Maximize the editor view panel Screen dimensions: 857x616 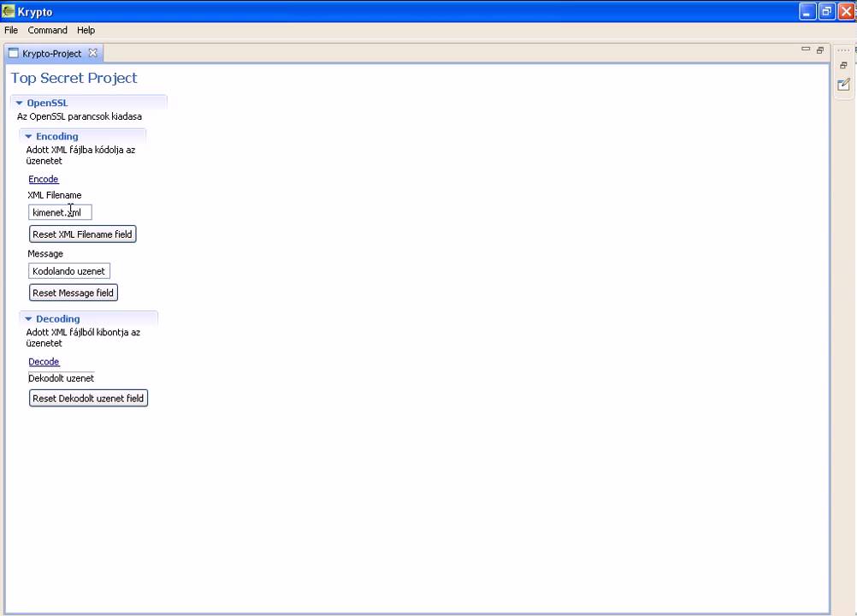point(820,50)
